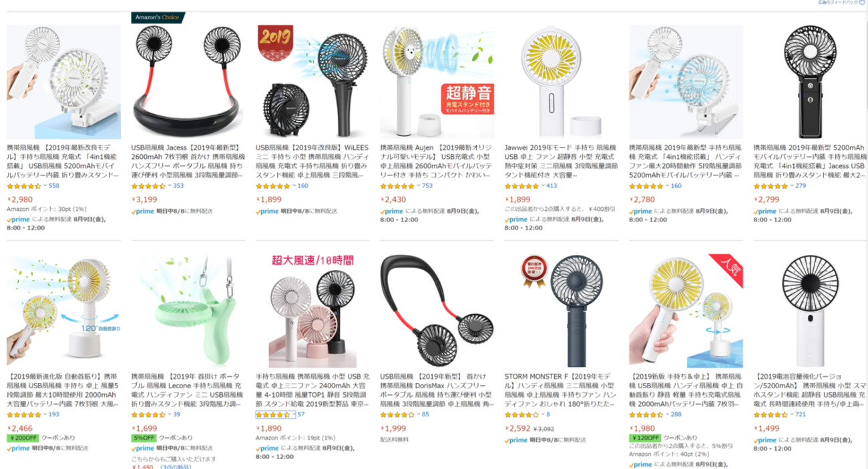This screenshot has width=868, height=469.
Task: Open the STORM MONSTER fan title link
Action: 561,390
